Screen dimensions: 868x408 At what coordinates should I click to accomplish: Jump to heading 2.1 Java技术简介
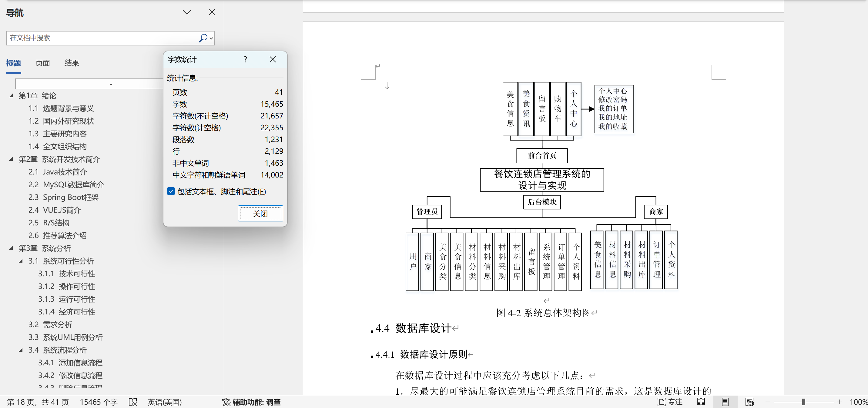pos(58,172)
